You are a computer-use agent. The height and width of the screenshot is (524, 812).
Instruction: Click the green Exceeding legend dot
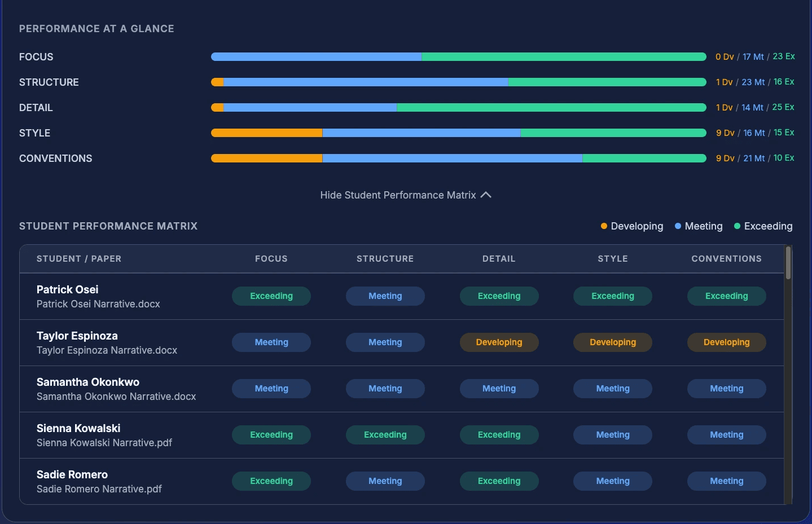pos(737,226)
